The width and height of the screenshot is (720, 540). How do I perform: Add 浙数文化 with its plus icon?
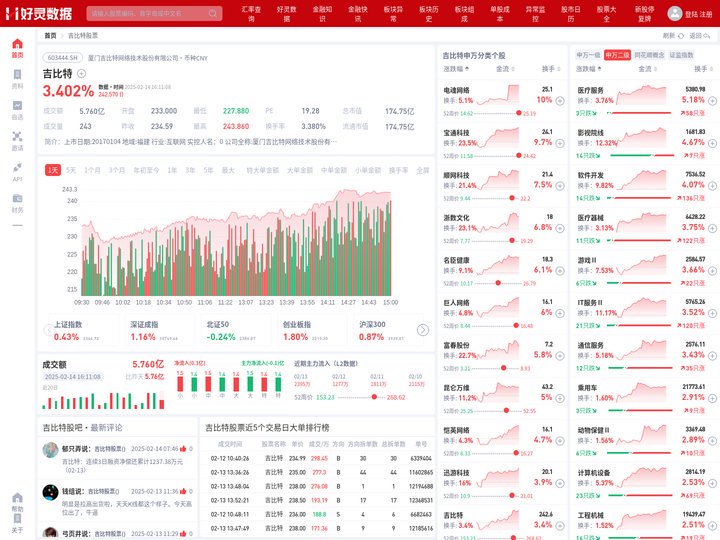click(x=560, y=228)
